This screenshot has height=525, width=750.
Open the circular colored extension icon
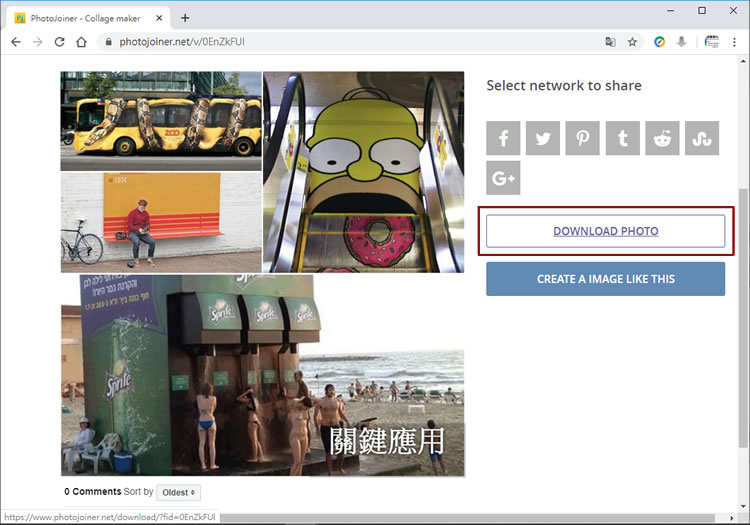click(x=660, y=42)
